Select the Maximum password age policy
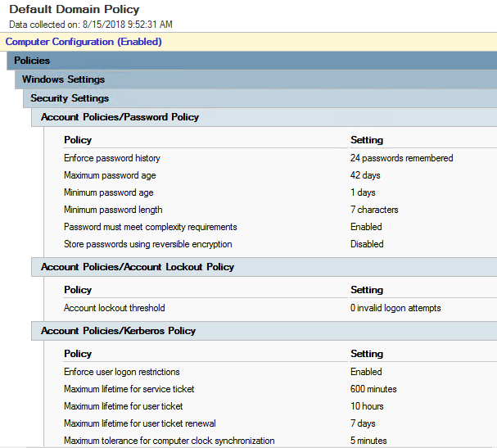Image resolution: width=497 pixels, height=448 pixels. coord(110,175)
